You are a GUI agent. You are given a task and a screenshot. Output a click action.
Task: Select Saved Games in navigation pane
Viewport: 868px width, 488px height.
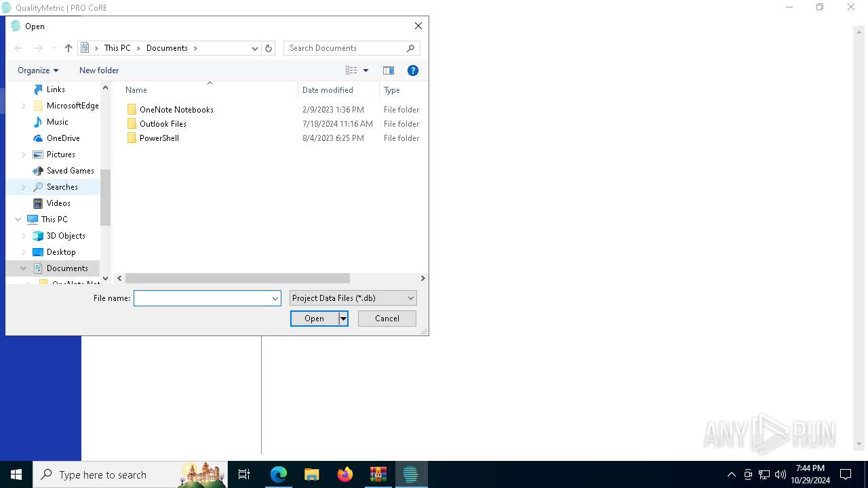pyautogui.click(x=71, y=171)
